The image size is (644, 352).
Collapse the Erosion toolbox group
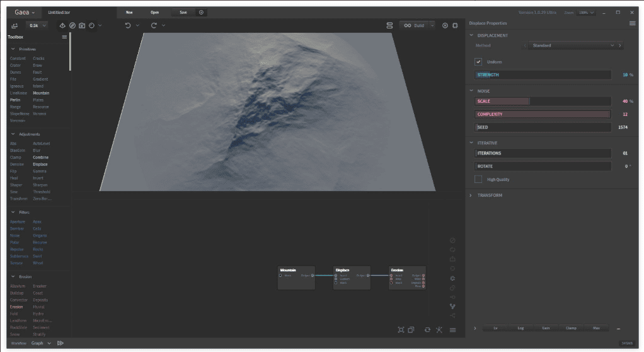coord(13,277)
